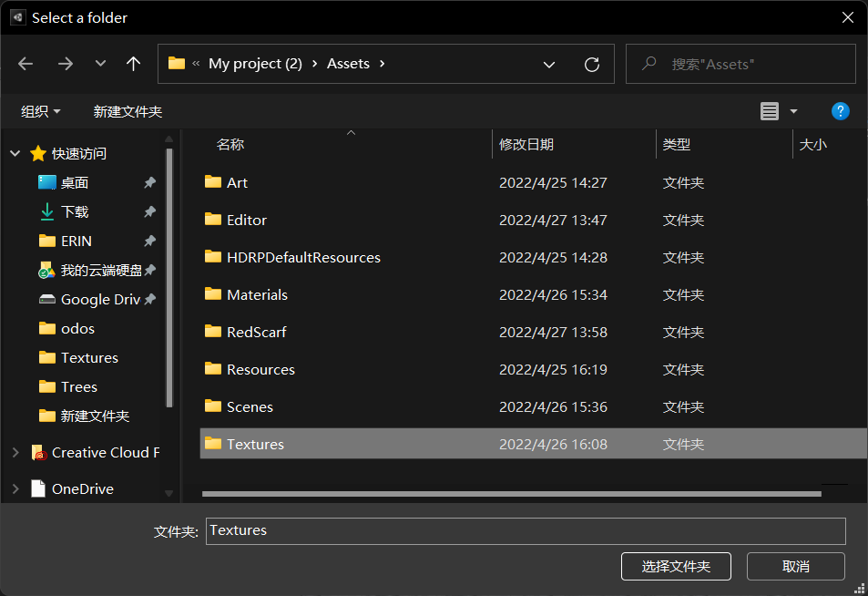Confirm with the 选择文件夹 button

(x=676, y=566)
